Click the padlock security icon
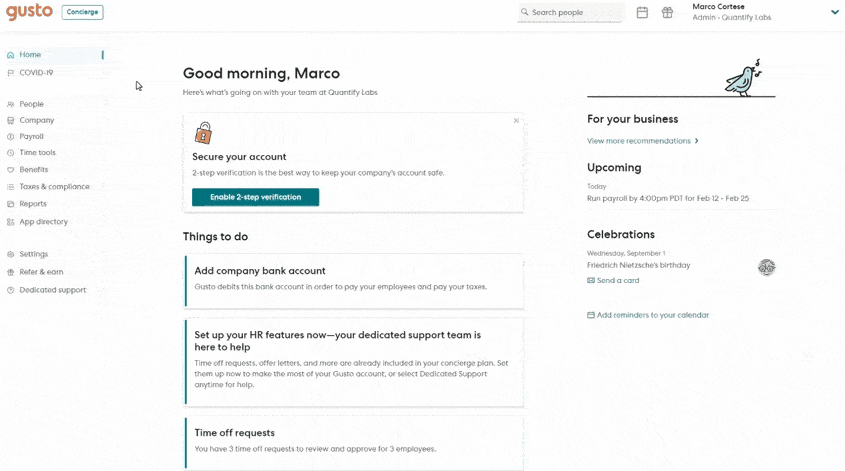This screenshot has height=471, width=845. coord(203,133)
